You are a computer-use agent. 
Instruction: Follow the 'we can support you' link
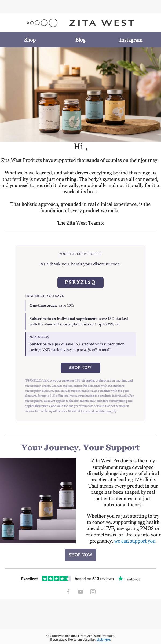[135, 541]
